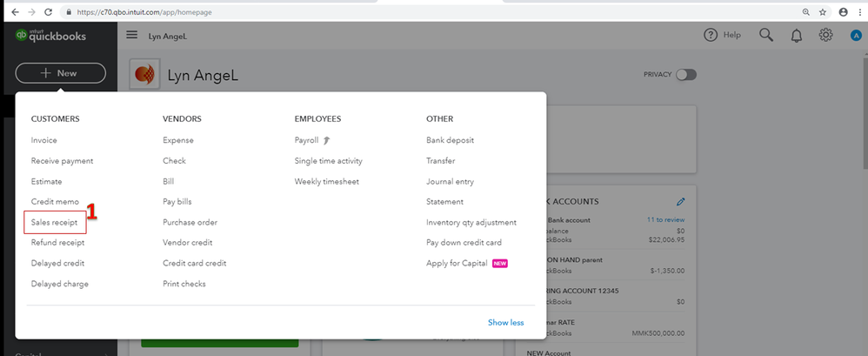Click the Lyn AngeL company logo
The image size is (868, 356).
pos(144,74)
